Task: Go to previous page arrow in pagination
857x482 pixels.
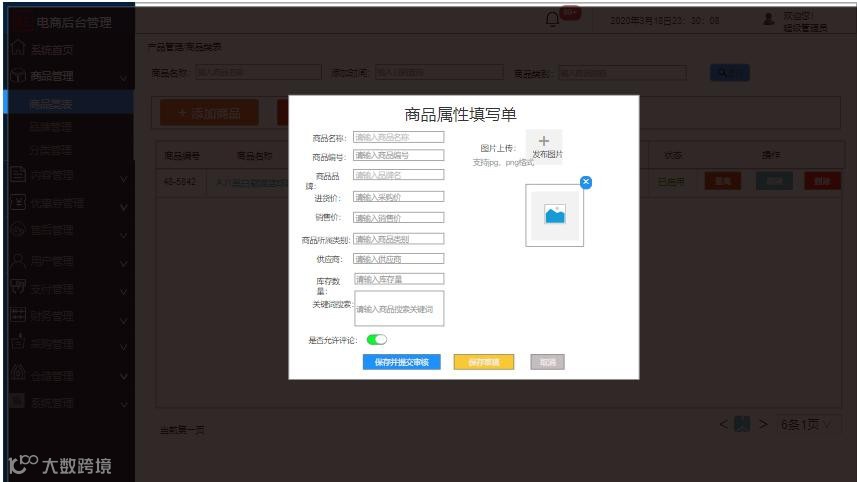Action: tap(723, 424)
